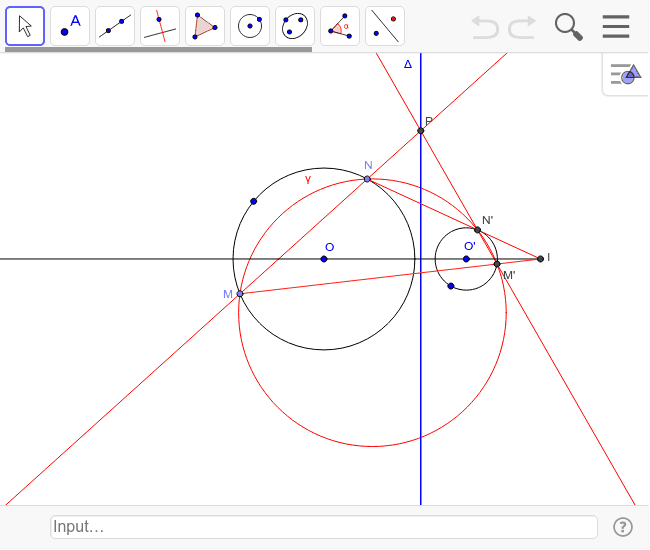650x550 pixels.
Task: Click the Undo arrow
Action: click(x=485, y=27)
